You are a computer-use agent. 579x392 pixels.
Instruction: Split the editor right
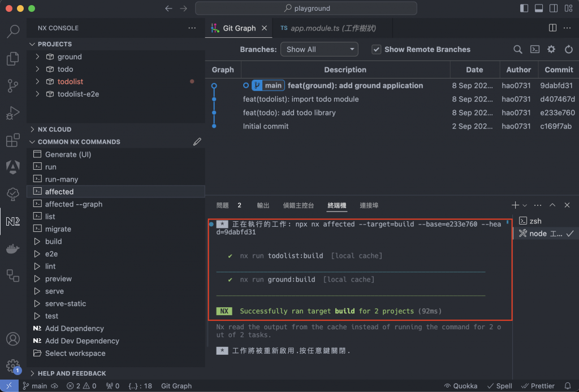[553, 28]
